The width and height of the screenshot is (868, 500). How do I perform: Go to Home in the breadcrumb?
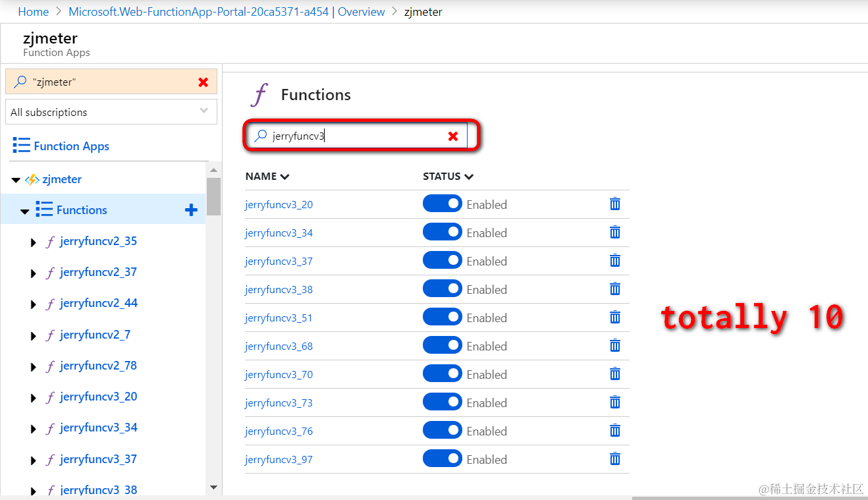34,12
